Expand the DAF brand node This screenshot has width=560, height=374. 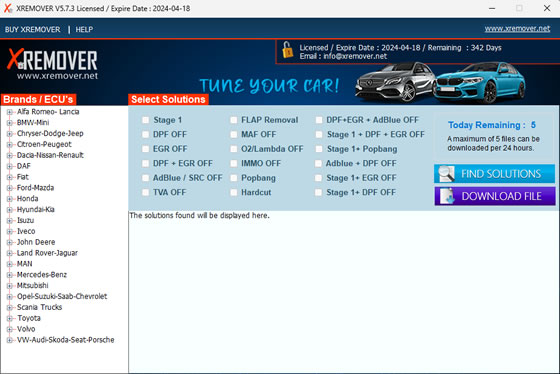[x=10, y=166]
